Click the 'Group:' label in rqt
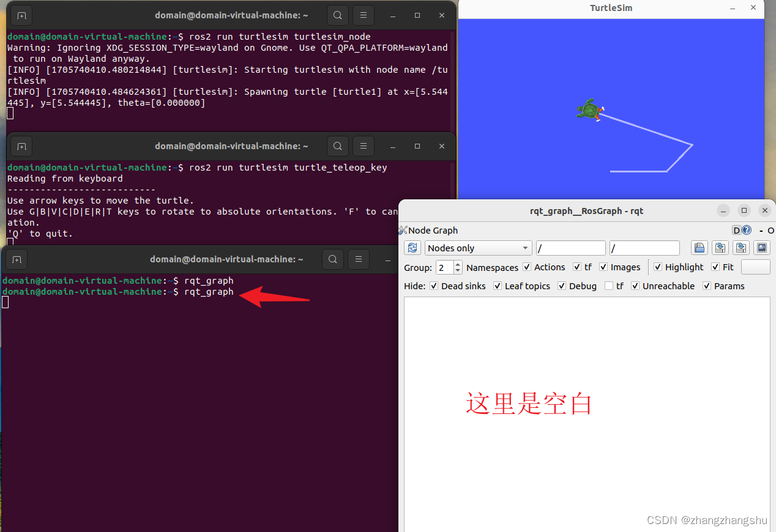The height and width of the screenshot is (532, 776). click(x=418, y=267)
